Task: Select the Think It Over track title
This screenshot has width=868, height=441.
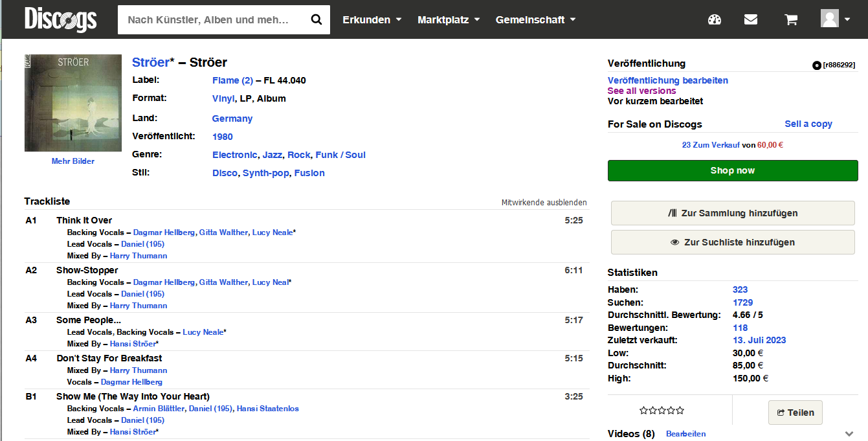Action: tap(84, 220)
